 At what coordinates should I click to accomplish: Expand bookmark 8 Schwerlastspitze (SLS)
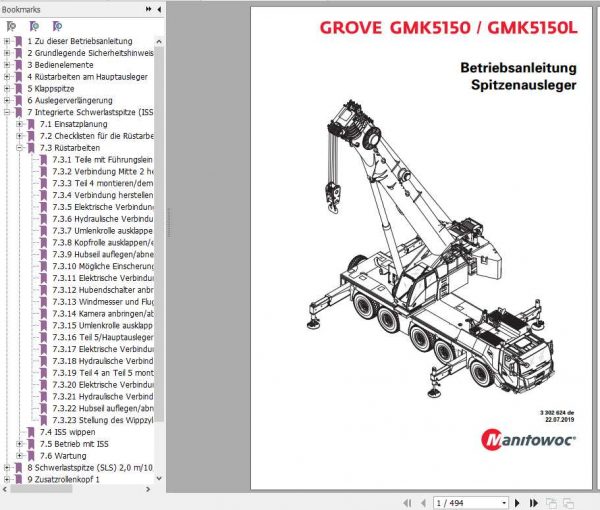pos(7,468)
